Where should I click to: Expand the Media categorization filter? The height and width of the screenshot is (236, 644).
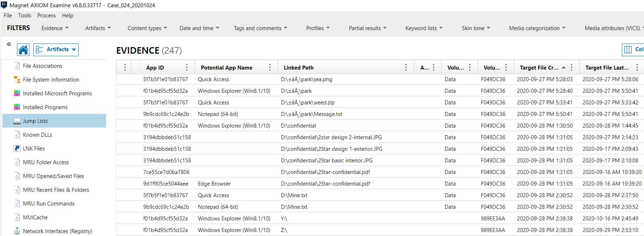pos(537,28)
